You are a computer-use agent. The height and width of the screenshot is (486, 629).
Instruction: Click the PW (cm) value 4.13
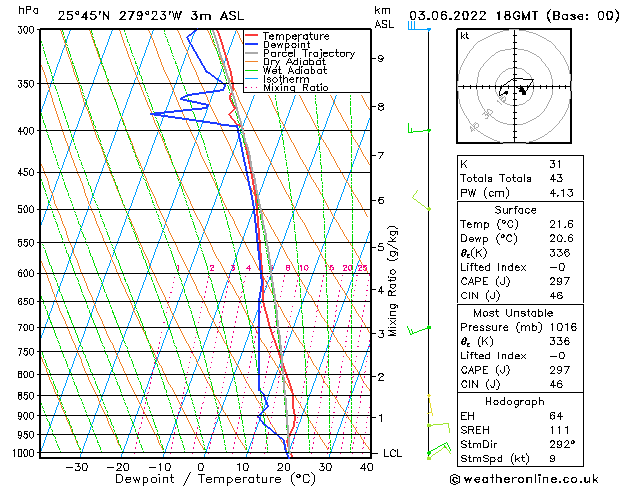[561, 193]
